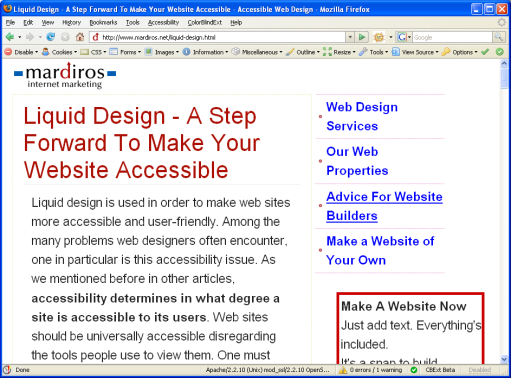Viewport: 511px width, 378px height.
Task: Open the Back history dropdown arrow
Action: pos(20,37)
